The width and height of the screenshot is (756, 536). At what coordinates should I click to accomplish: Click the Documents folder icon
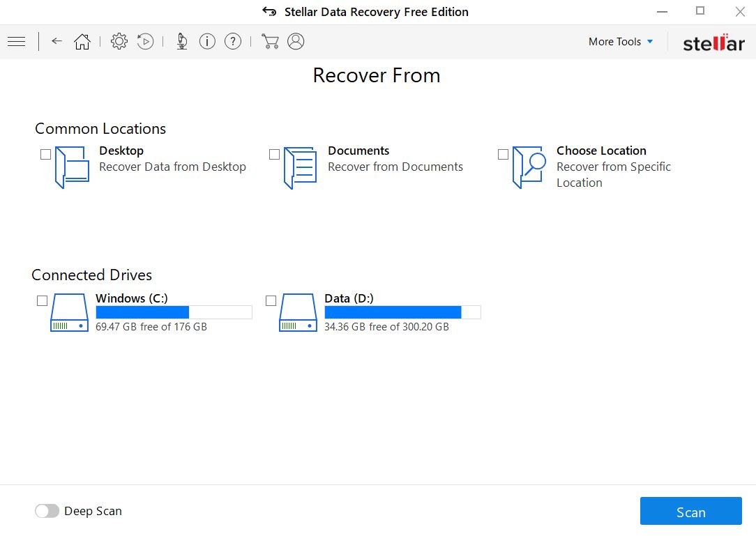pyautogui.click(x=301, y=168)
